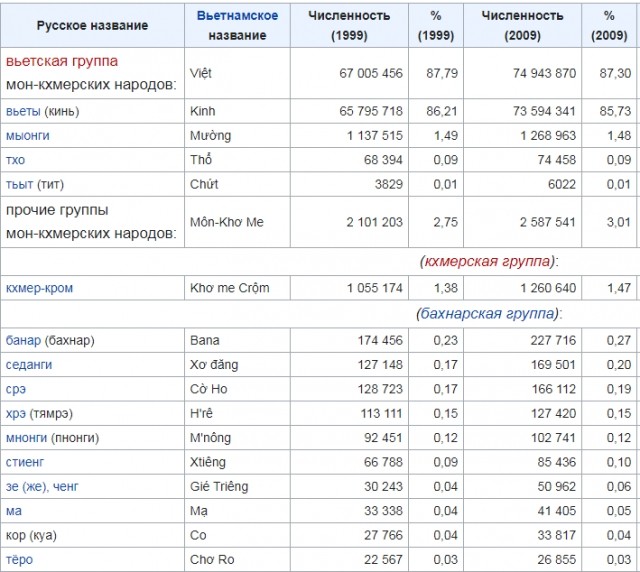Select the '% (1999)' column header

[x=436, y=25]
